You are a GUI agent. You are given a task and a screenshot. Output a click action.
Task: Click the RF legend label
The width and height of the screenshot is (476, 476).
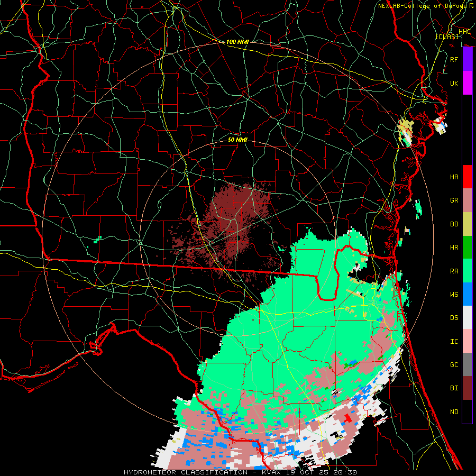click(454, 59)
